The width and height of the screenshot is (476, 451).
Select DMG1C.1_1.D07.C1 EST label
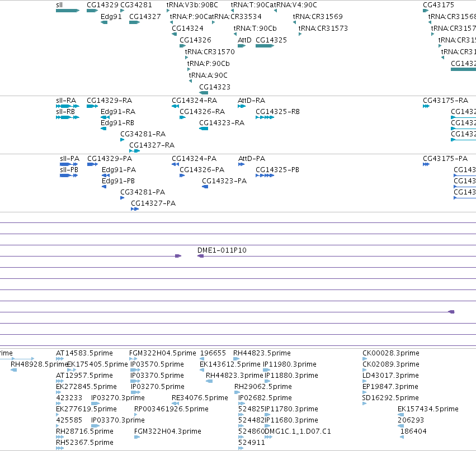coord(298,431)
